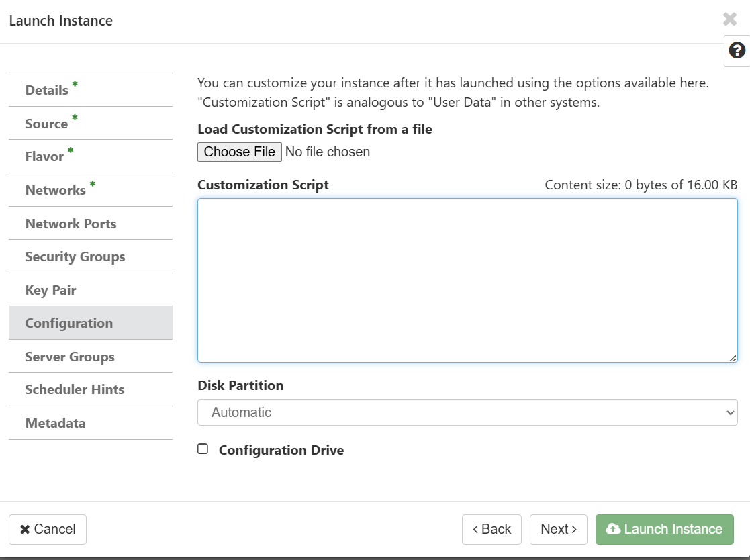Close the Launch Instance dialog

(x=730, y=19)
